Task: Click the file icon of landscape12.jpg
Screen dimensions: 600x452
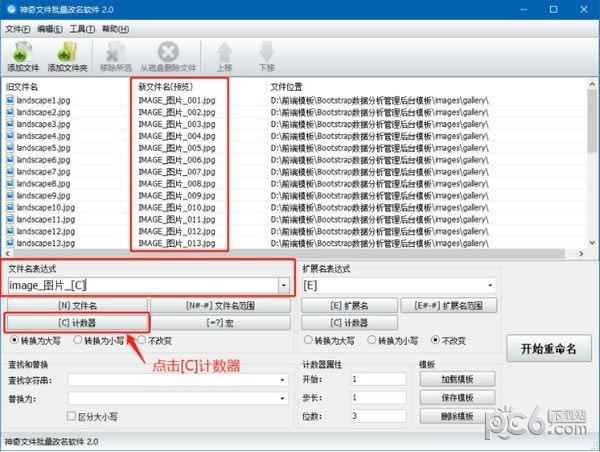Action: click(x=10, y=231)
